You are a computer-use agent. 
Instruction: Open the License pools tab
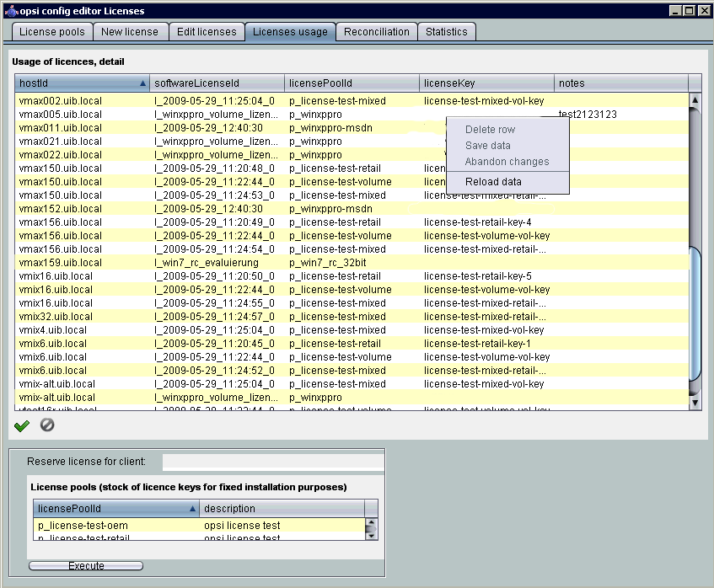pyautogui.click(x=52, y=32)
